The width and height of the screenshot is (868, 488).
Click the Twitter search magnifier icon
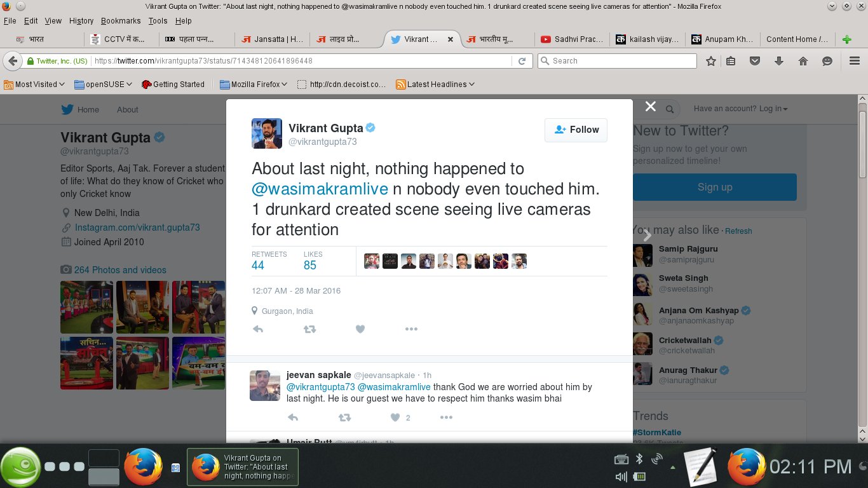coord(670,109)
